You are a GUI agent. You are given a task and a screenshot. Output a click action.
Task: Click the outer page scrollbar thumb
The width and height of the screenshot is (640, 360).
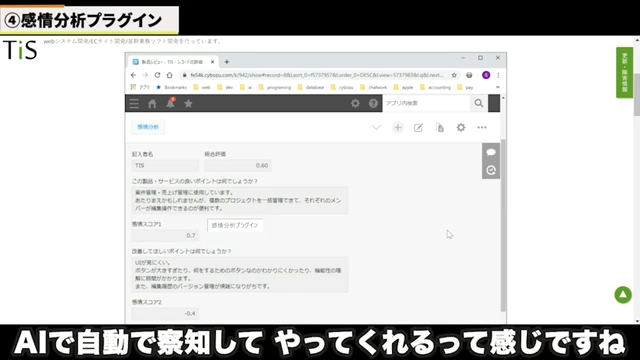point(637,96)
